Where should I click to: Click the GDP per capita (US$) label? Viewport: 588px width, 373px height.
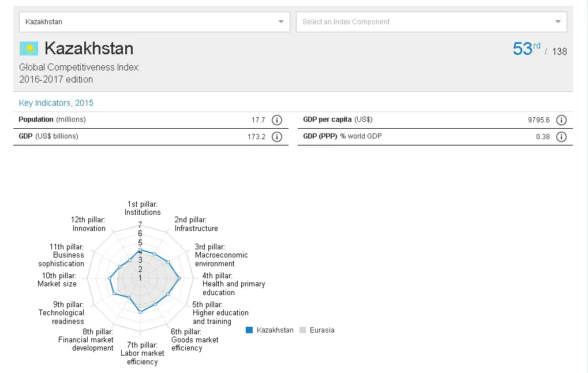(338, 120)
